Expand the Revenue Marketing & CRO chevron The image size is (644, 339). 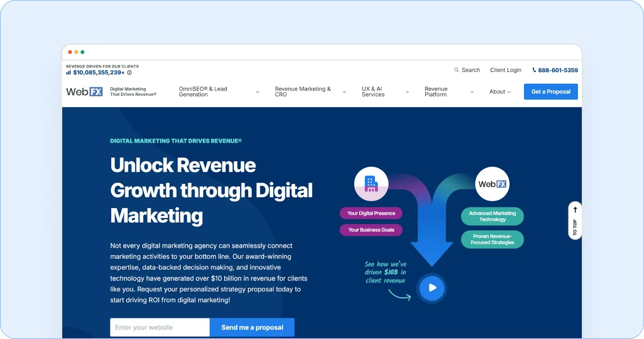344,92
